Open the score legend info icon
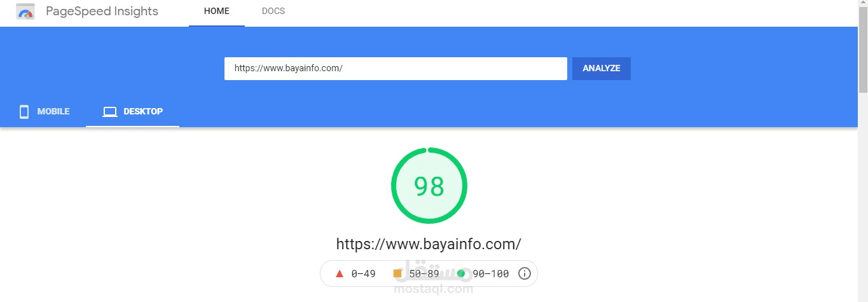Viewport: 868px width, 302px height. pyautogui.click(x=525, y=273)
